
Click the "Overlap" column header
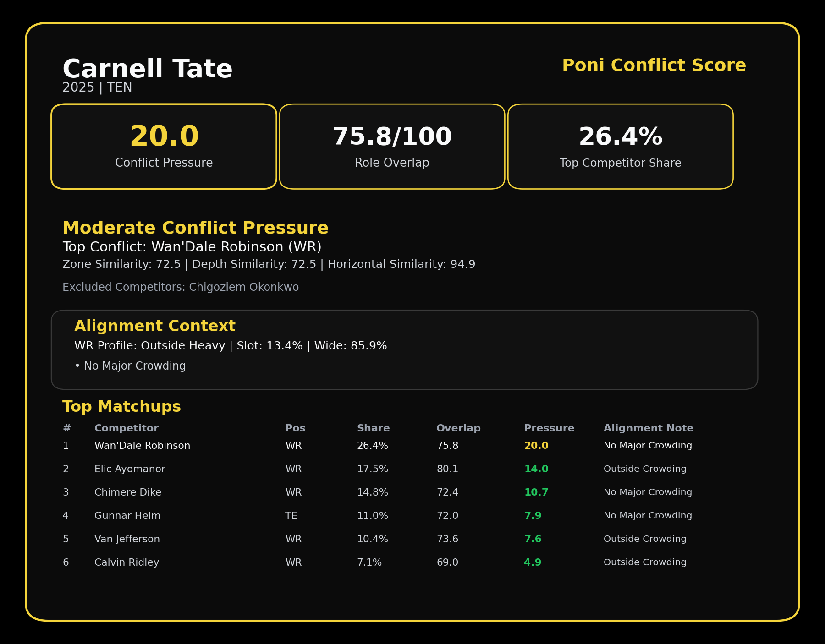pyautogui.click(x=459, y=428)
